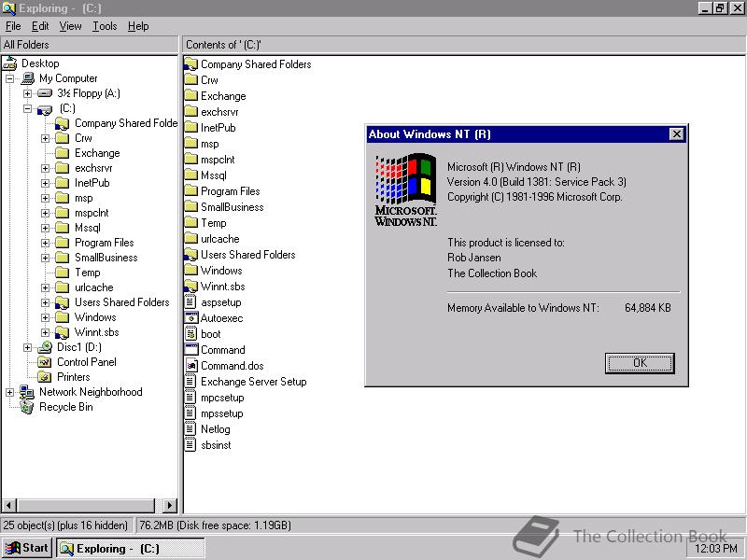Select the Desktop icon in All Folders tree
Image resolution: width=747 pixels, height=560 pixels.
[x=9, y=63]
